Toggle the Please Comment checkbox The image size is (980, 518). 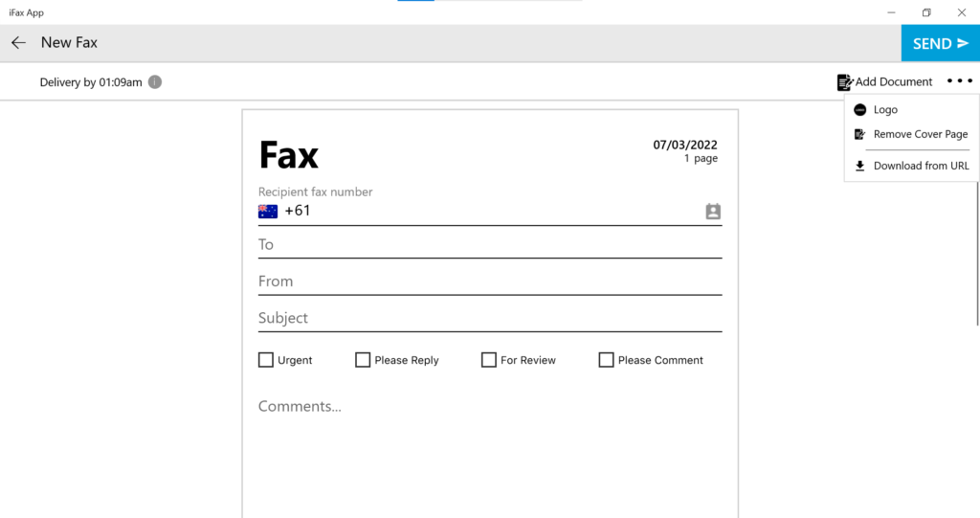pos(606,360)
